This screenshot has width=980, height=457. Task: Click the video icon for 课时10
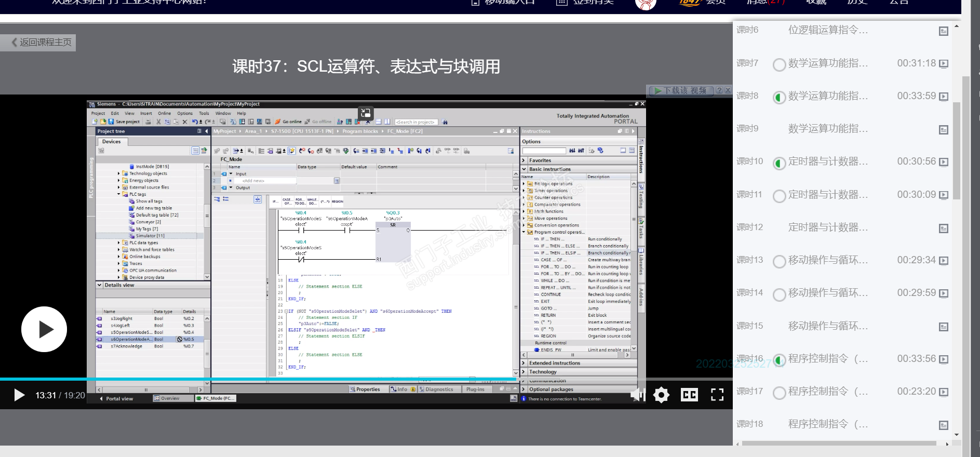point(944,162)
